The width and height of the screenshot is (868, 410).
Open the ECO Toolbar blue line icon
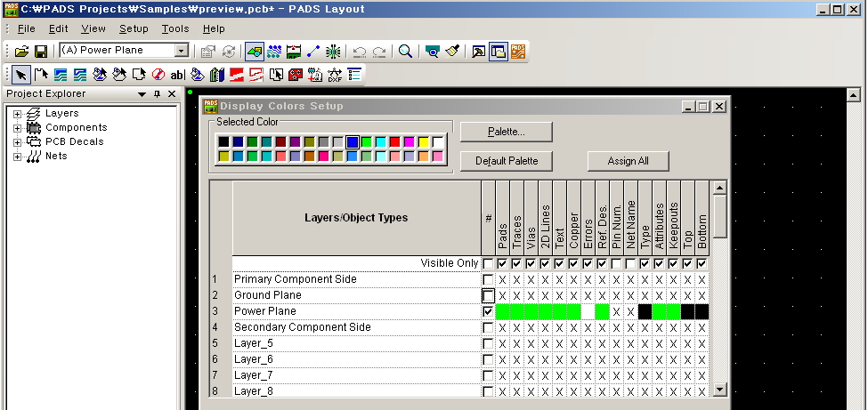[x=313, y=52]
